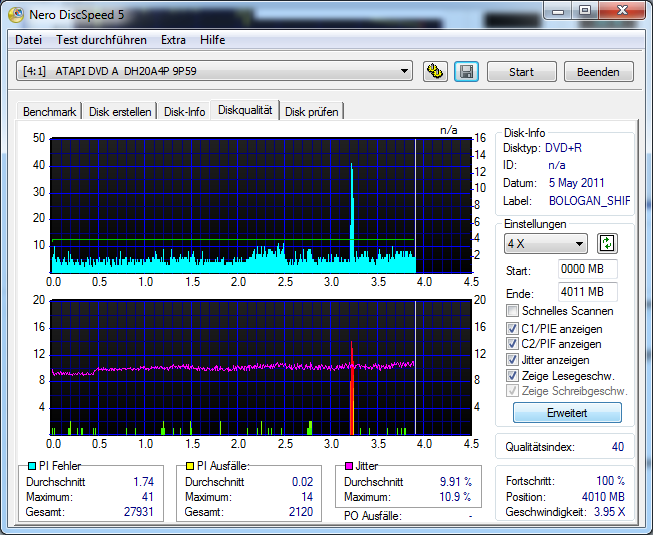Click the Beenden button

pyautogui.click(x=598, y=72)
